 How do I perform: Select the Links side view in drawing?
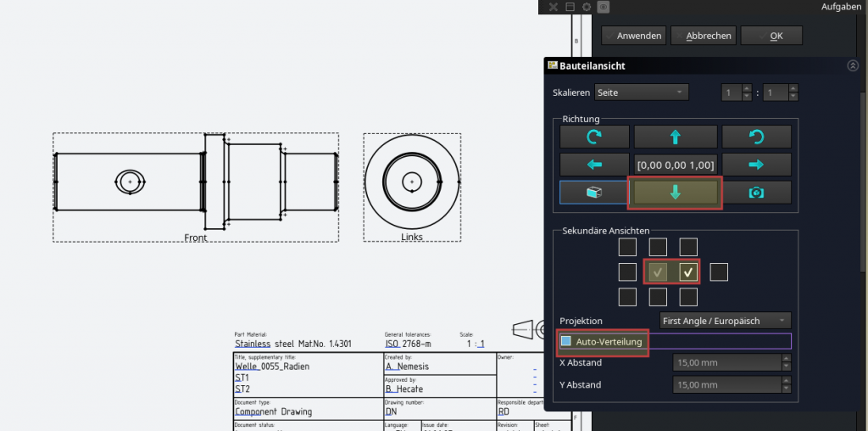412,182
